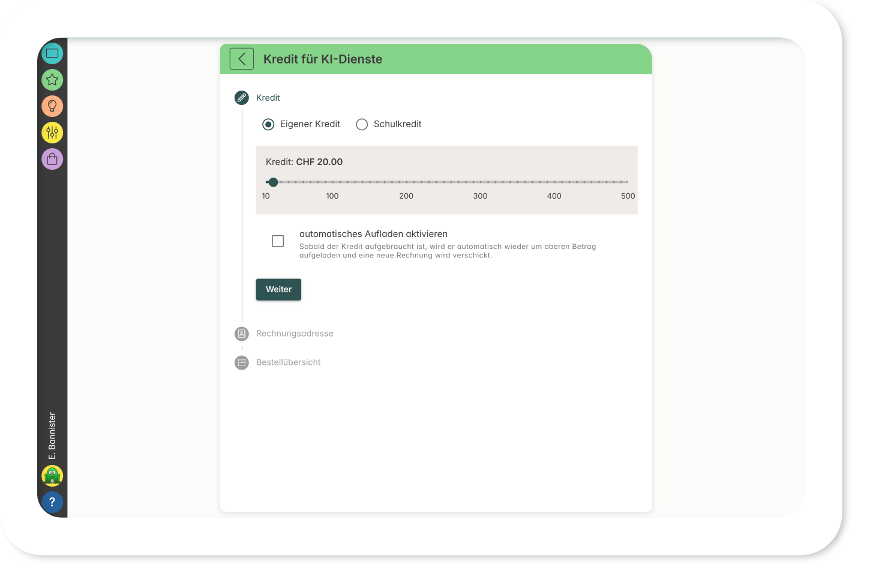Jump to the Rechnungsadresse step
The height and width of the screenshot is (588, 870).
click(x=294, y=334)
